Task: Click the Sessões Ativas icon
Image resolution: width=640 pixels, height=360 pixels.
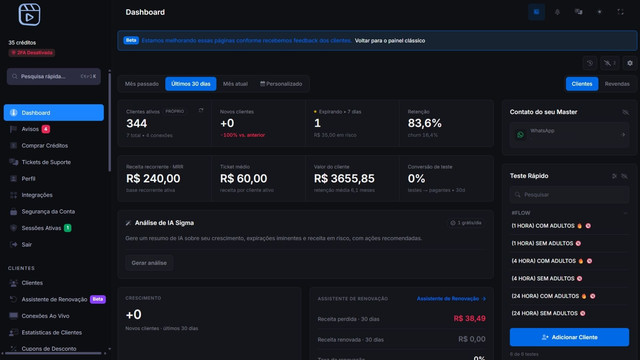Action: [x=13, y=228]
